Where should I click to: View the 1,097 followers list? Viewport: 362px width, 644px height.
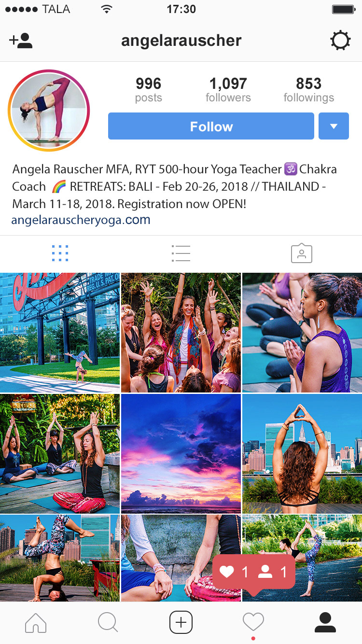pyautogui.click(x=228, y=90)
